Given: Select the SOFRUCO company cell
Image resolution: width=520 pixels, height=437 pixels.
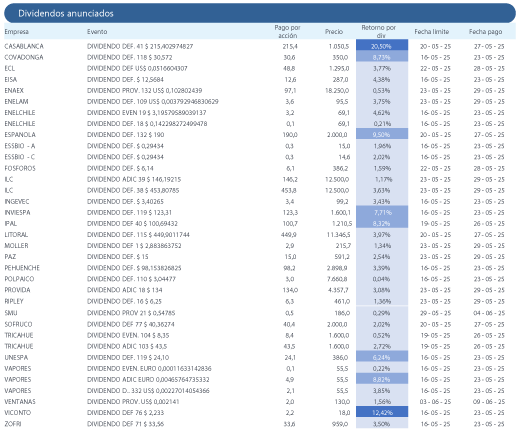Looking at the screenshot, I should 18,324.
